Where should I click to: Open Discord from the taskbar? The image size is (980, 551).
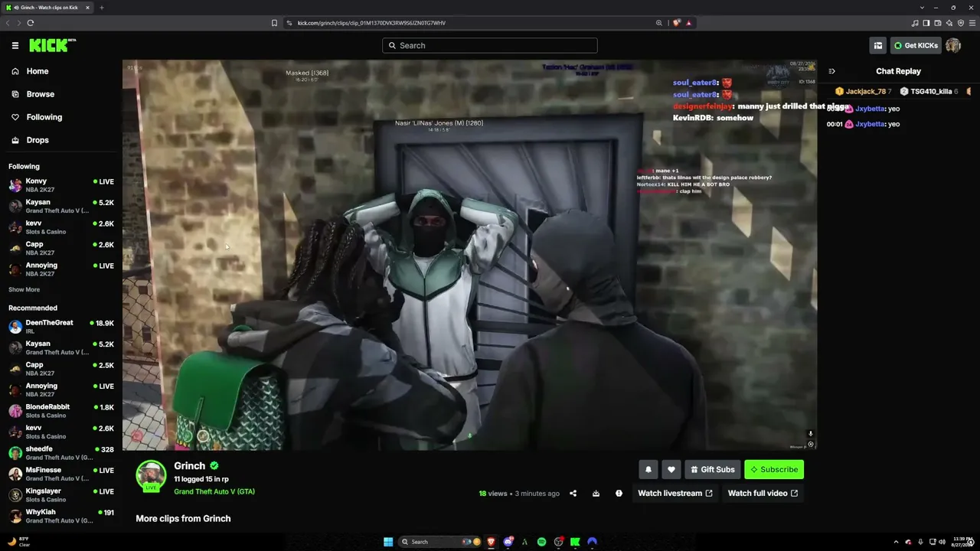508,542
